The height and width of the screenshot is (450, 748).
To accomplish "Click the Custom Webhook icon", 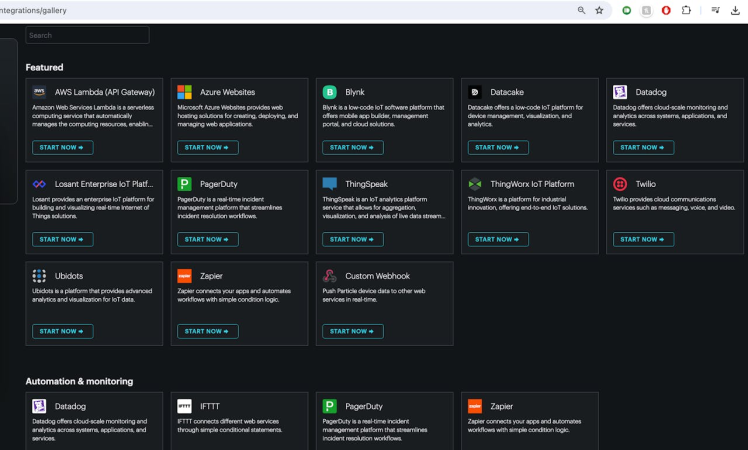I will (x=329, y=276).
